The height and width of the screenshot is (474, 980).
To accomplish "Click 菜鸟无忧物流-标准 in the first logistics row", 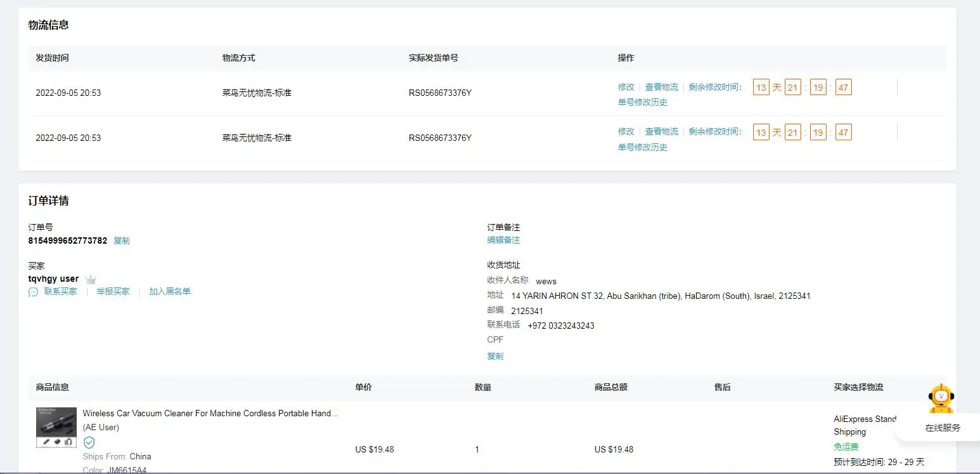I will click(x=257, y=93).
